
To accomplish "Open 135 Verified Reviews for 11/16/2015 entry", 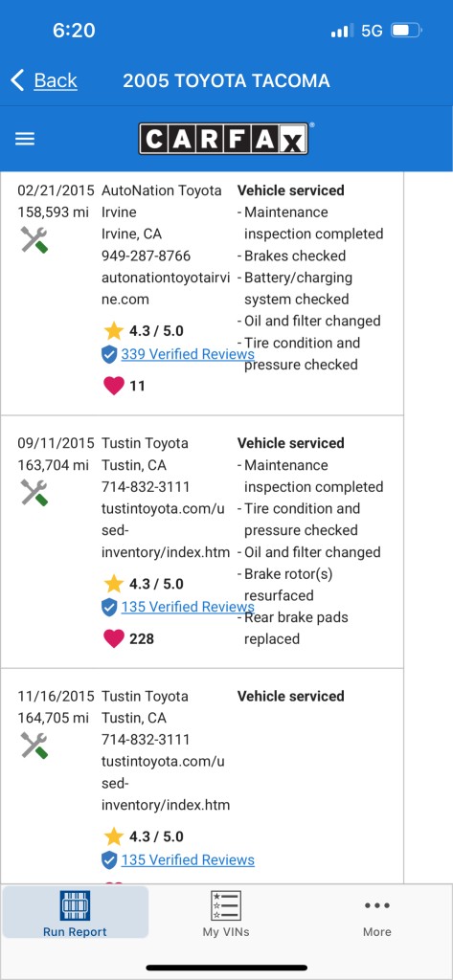I will click(188, 860).
